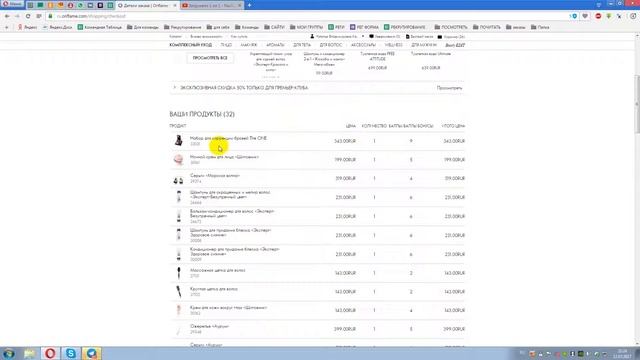This screenshot has height=360, width=640.
Task: Open the Для команды bookmarks folder
Action: click(x=143, y=27)
